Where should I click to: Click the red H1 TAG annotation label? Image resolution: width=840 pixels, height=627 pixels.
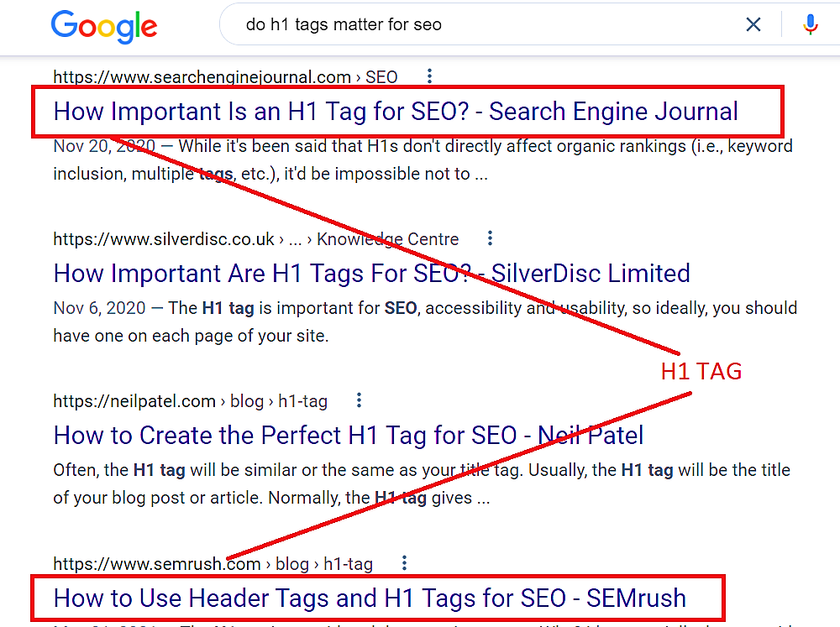pos(701,371)
